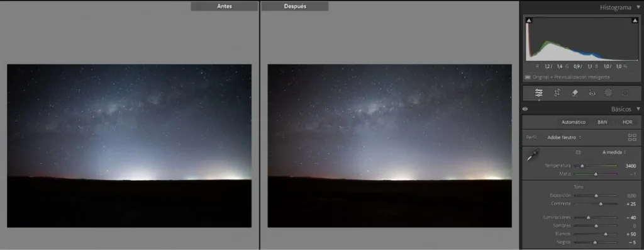Click the Antes photo preview
Image resolution: width=644 pixels, height=250 pixels.
[130, 145]
